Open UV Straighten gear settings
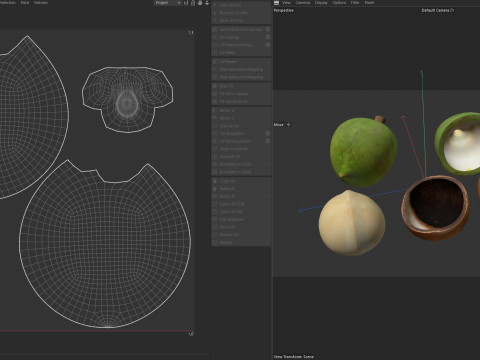 pyautogui.click(x=268, y=133)
